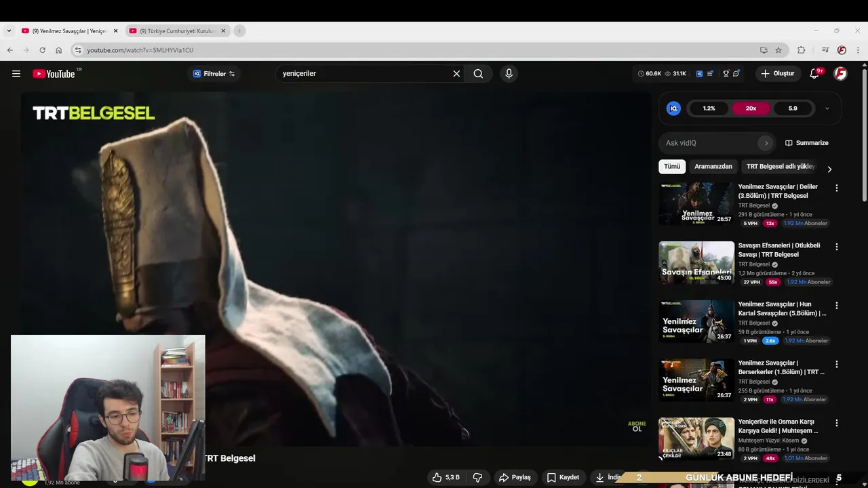Image resolution: width=868 pixels, height=488 pixels.
Task: Open vidIQ logo in the header toolbar
Action: pos(699,74)
